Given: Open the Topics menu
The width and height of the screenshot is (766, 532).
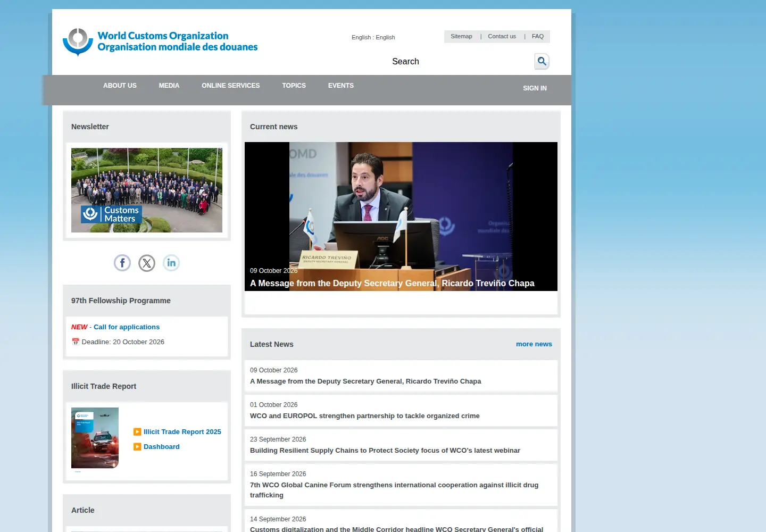Looking at the screenshot, I should (x=294, y=86).
